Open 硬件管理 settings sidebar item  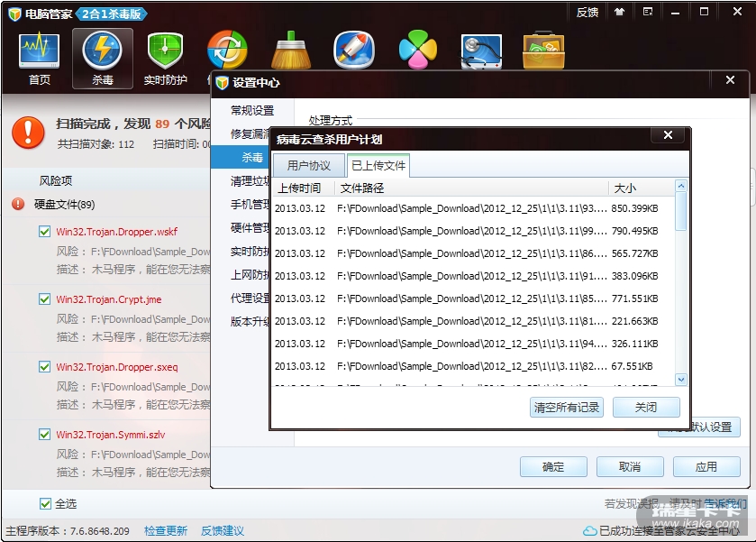(241, 228)
